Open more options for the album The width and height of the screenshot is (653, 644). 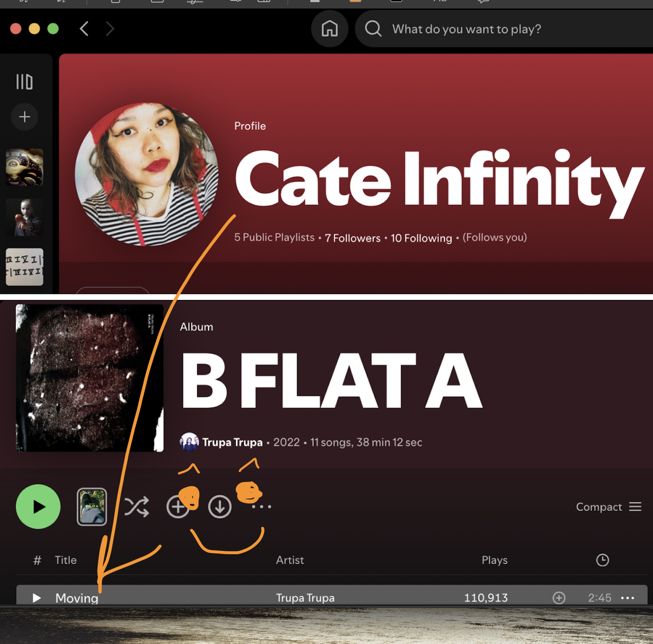[x=261, y=507]
